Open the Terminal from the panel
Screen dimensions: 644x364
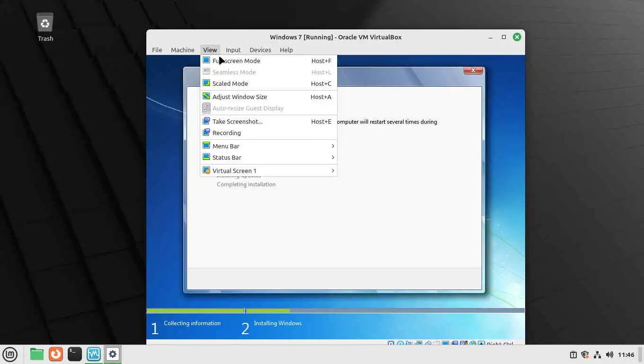coord(75,354)
